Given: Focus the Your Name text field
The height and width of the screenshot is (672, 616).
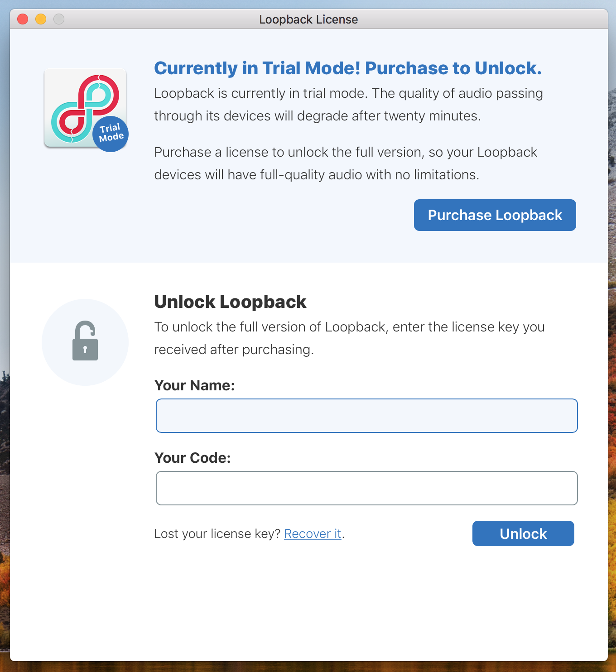Looking at the screenshot, I should point(367,416).
